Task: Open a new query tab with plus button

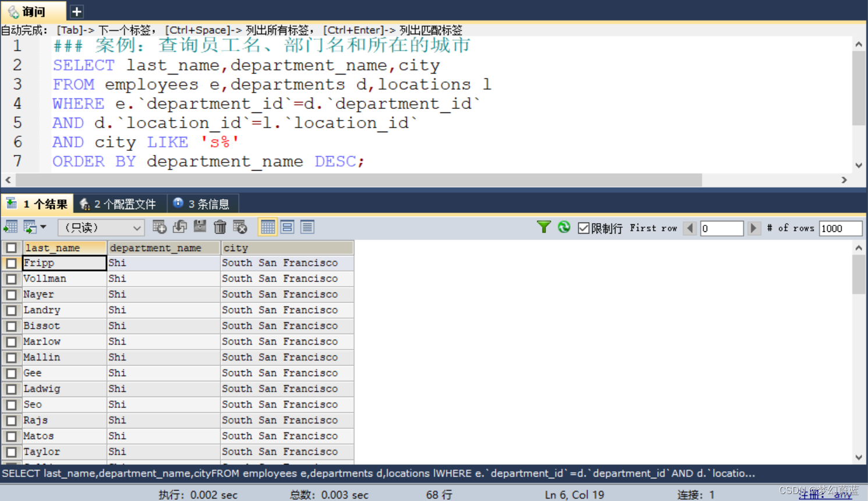Action: pyautogui.click(x=76, y=10)
